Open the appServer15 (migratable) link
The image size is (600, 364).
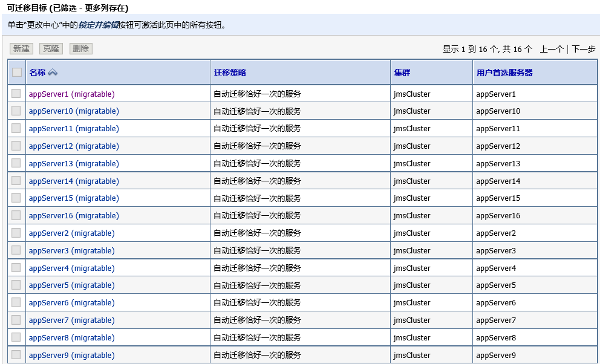click(x=74, y=198)
